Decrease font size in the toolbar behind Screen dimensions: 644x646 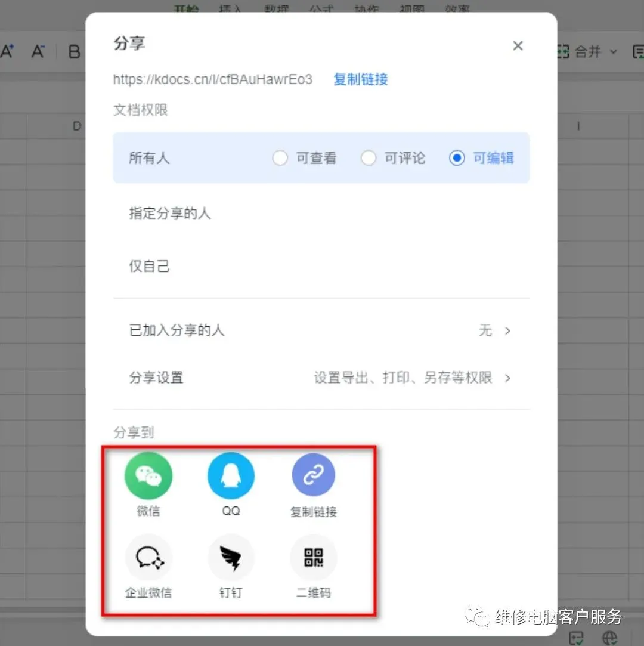[38, 51]
